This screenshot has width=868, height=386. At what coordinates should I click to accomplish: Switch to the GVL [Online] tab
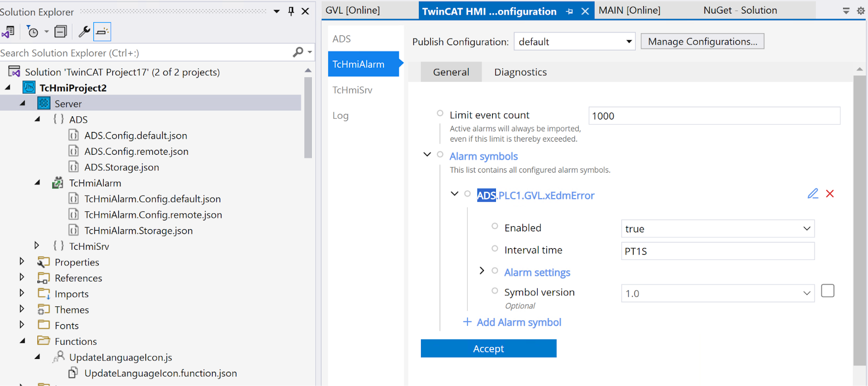pos(353,10)
